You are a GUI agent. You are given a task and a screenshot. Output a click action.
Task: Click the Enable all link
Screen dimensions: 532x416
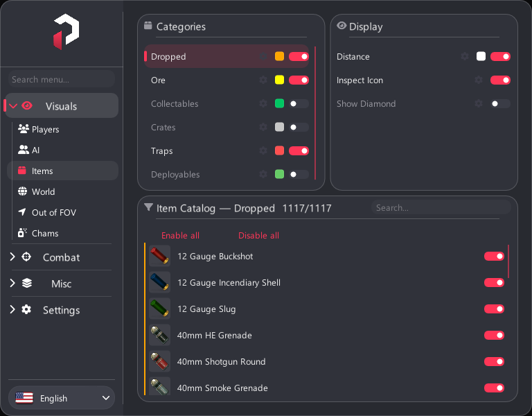(180, 235)
